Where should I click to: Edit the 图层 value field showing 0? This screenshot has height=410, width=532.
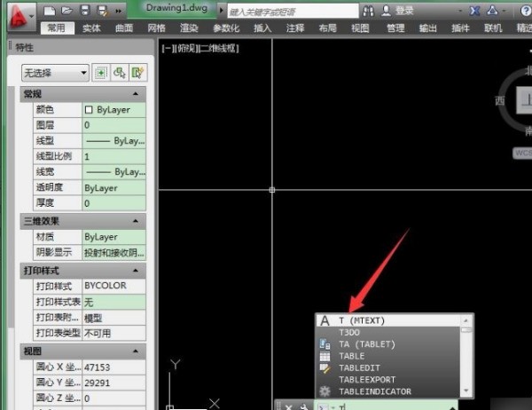tap(113, 125)
